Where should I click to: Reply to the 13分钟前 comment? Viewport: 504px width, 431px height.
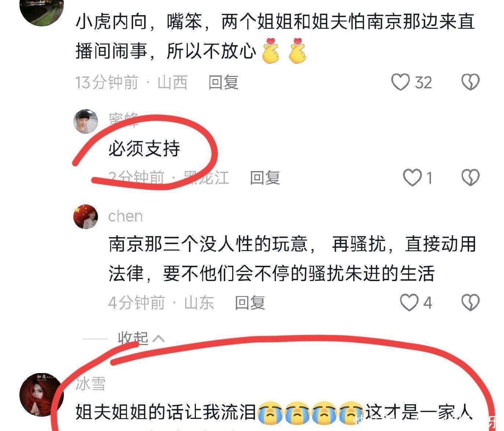223,82
